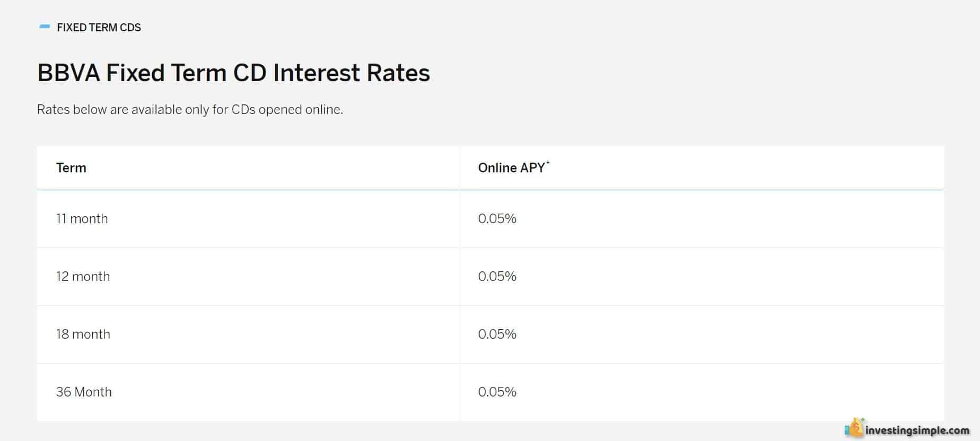This screenshot has width=980, height=441.
Task: Click the 0.05% rate for 11 month
Action: [497, 219]
